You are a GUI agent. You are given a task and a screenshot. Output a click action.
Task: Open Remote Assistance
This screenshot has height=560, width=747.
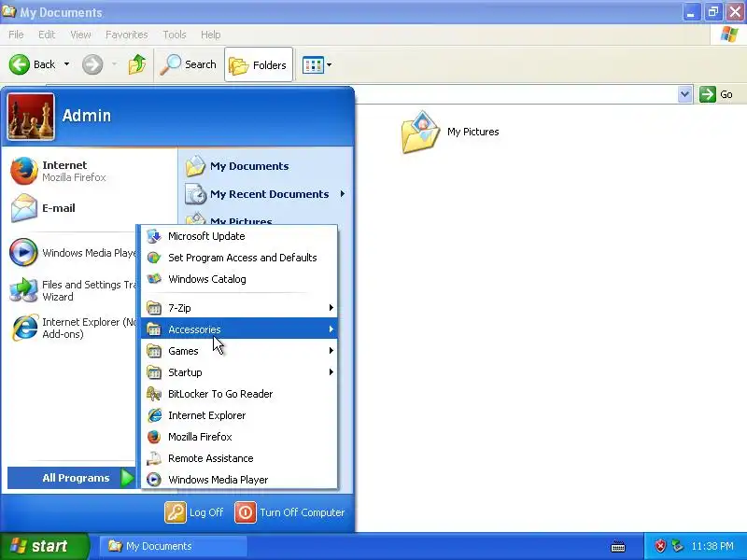[x=239, y=458]
